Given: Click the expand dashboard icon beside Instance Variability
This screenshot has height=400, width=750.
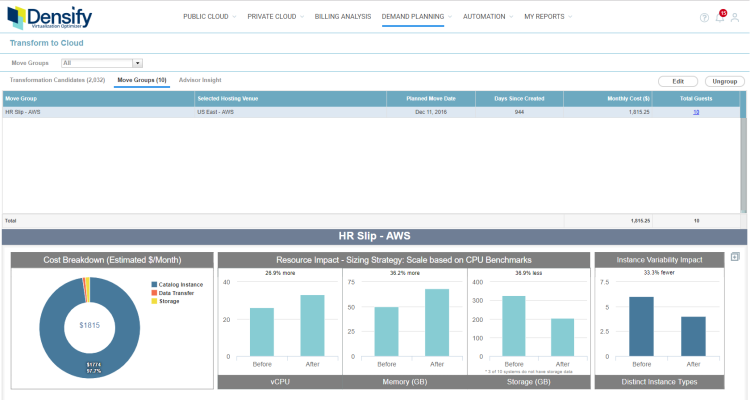Looking at the screenshot, I should (735, 257).
